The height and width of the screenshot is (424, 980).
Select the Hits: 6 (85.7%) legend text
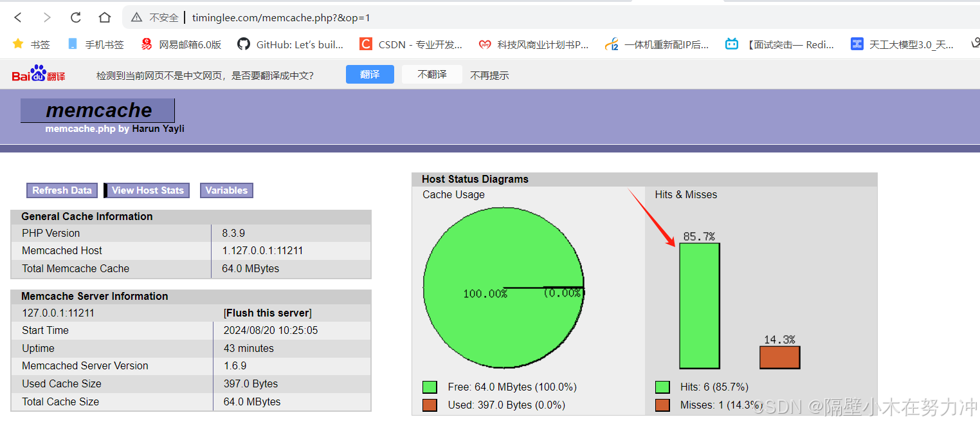click(x=714, y=387)
